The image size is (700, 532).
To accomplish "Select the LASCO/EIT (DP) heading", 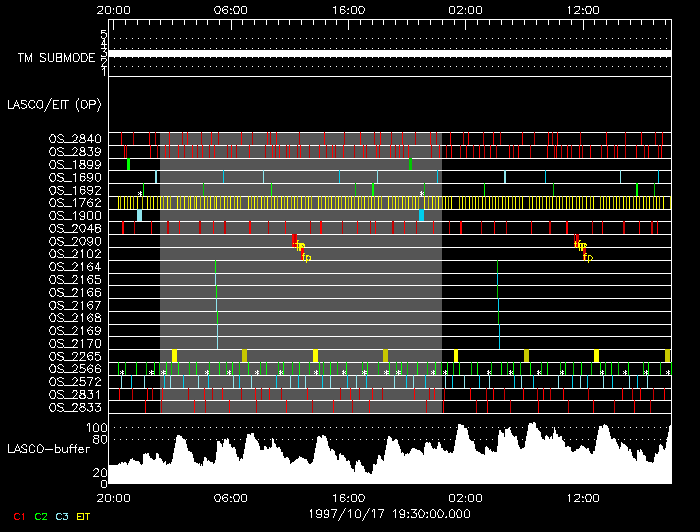I will click(x=50, y=104).
